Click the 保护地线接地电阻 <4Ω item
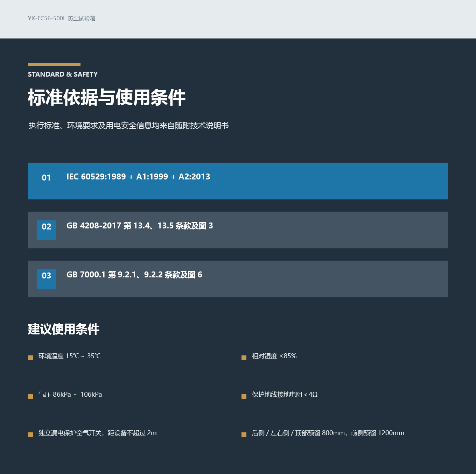 (285, 395)
